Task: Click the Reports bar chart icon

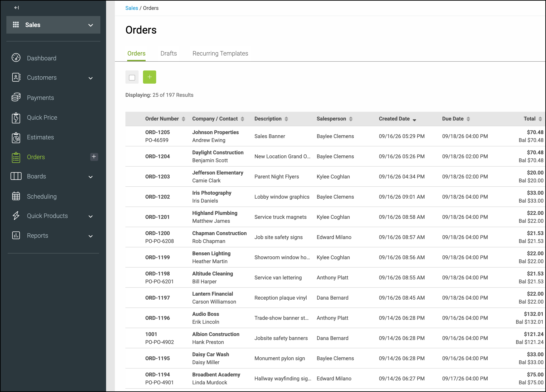Action: point(16,235)
